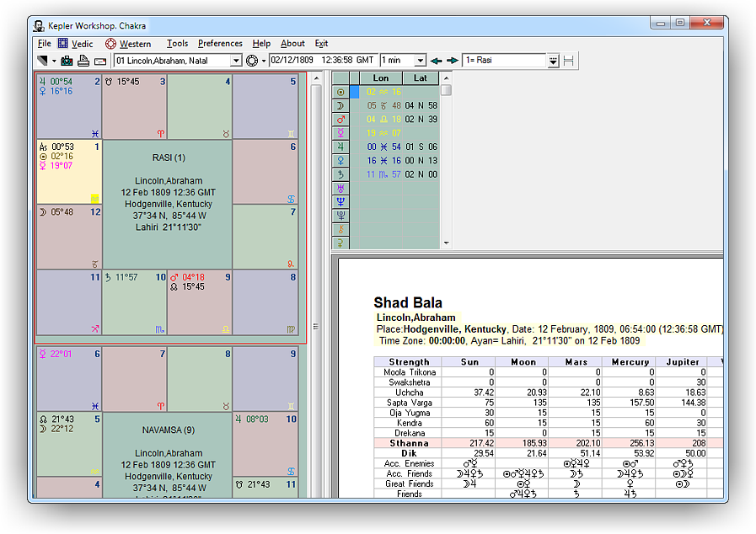
Task: Click Saturn 11°57 in Rasi house 10
Action: coord(121,278)
